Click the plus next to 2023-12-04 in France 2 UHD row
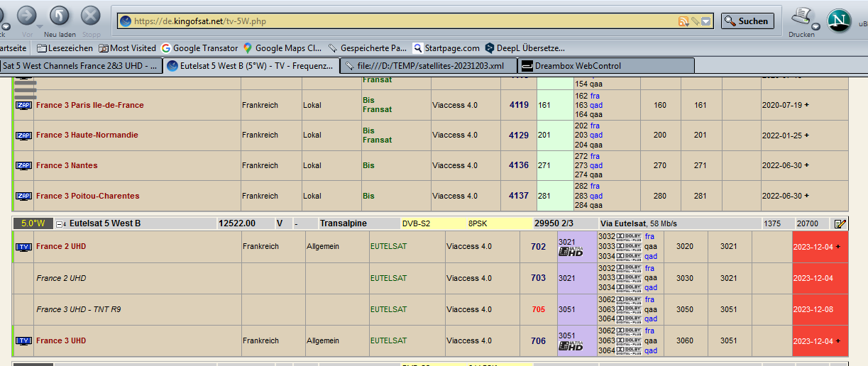The image size is (868, 366). (837, 247)
